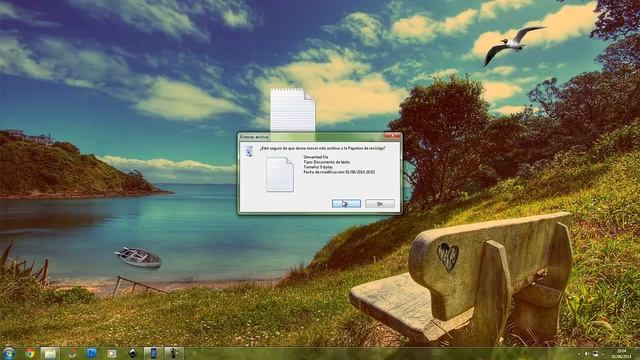
Task: Click the 'Fecha de modificación' line
Action: 340,172
